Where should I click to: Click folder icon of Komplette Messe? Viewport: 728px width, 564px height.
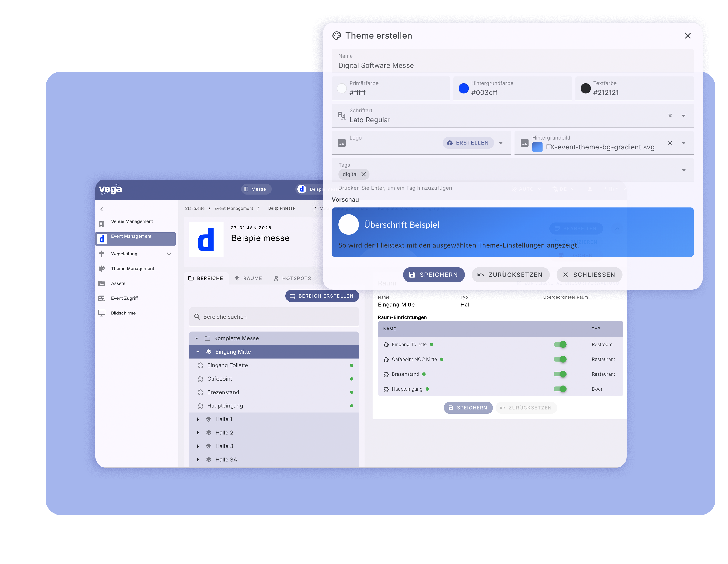207,338
